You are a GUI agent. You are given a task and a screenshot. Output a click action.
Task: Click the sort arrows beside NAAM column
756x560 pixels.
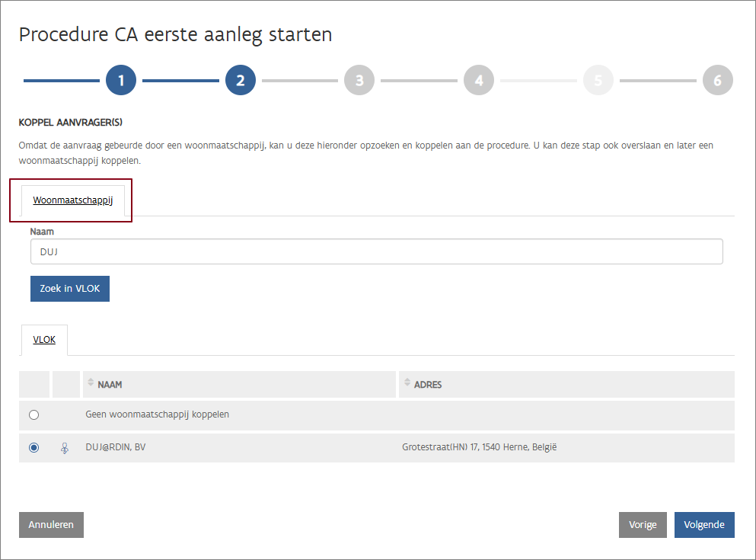[91, 383]
